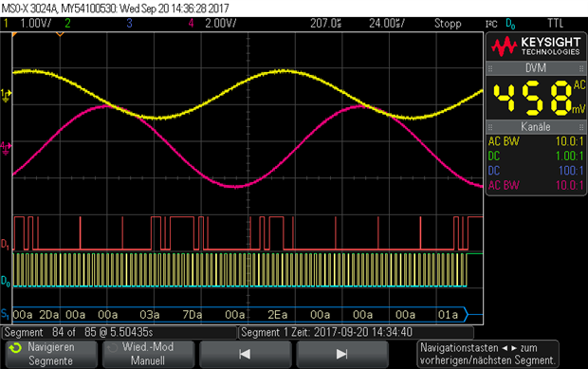Click the decoded byte 01a
Viewport: 588px width, 369px height.
(x=448, y=315)
